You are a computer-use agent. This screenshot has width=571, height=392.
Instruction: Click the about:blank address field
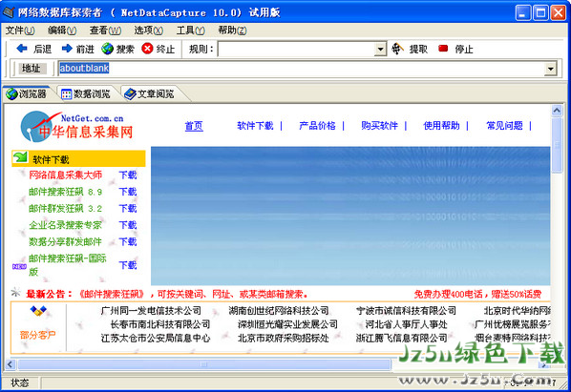coord(301,69)
